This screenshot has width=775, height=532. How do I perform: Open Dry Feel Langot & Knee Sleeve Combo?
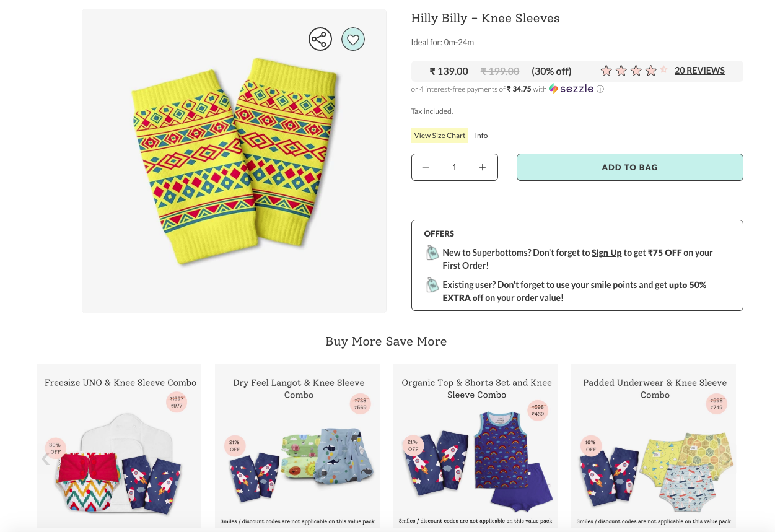(297, 446)
